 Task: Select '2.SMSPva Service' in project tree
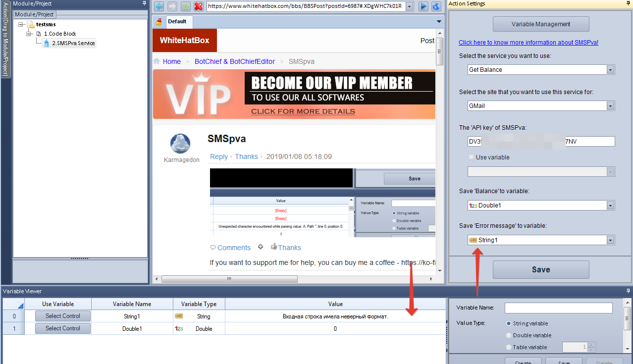[x=73, y=43]
